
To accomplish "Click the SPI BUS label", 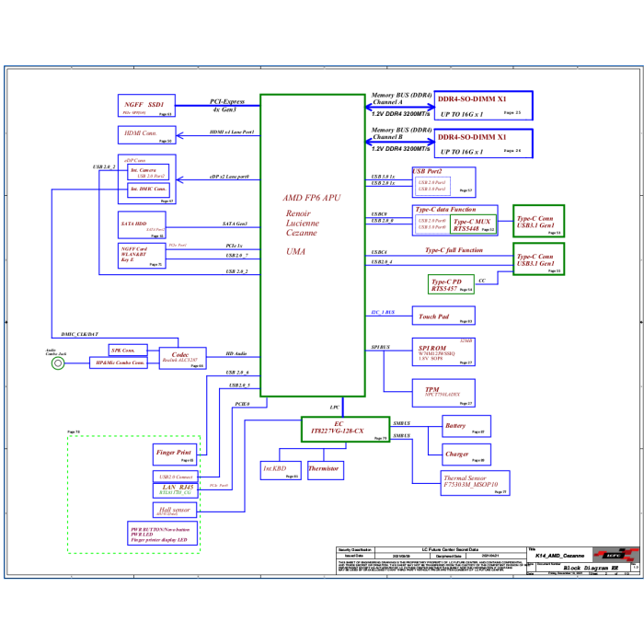I will point(380,347).
